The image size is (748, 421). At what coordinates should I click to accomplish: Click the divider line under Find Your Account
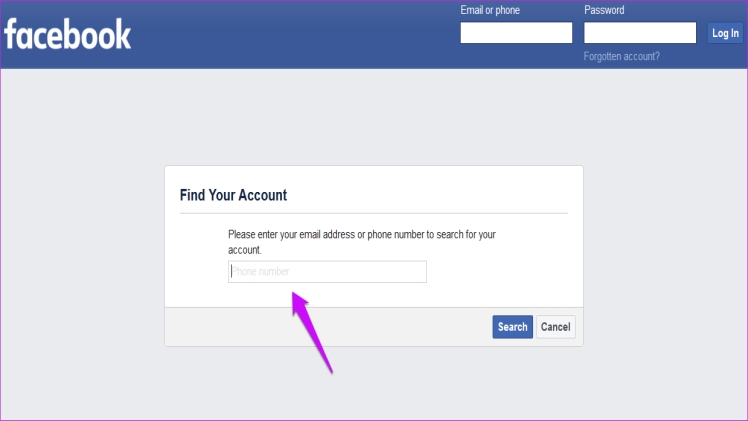[x=374, y=213]
